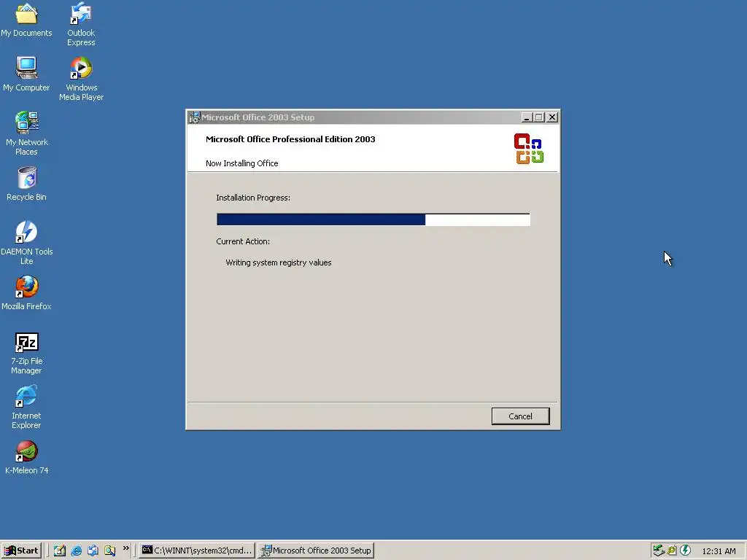The height and width of the screenshot is (560, 747).
Task: Click the 'Now Installing Office' text
Action: click(242, 163)
